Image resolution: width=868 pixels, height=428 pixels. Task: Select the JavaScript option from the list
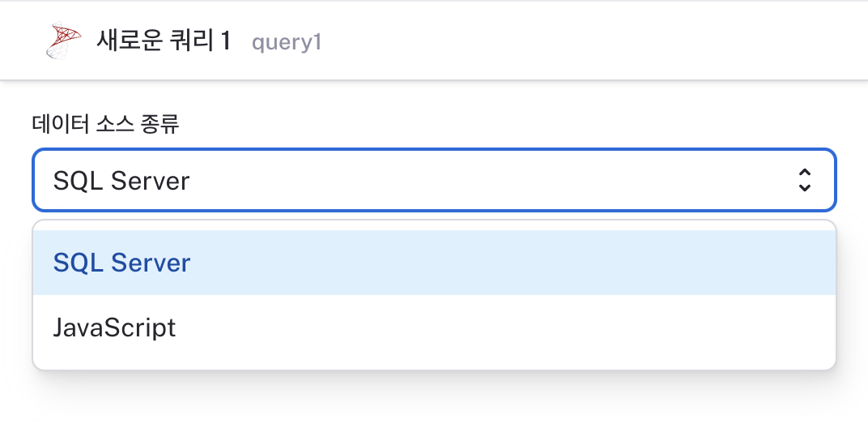[x=434, y=327]
